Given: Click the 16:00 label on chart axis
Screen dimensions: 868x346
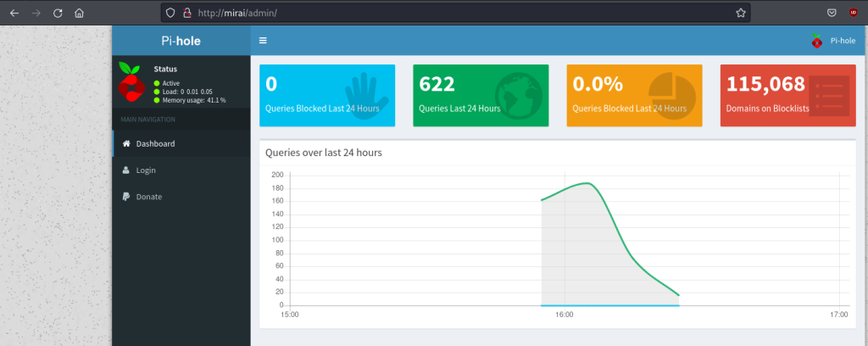Looking at the screenshot, I should pos(564,315).
